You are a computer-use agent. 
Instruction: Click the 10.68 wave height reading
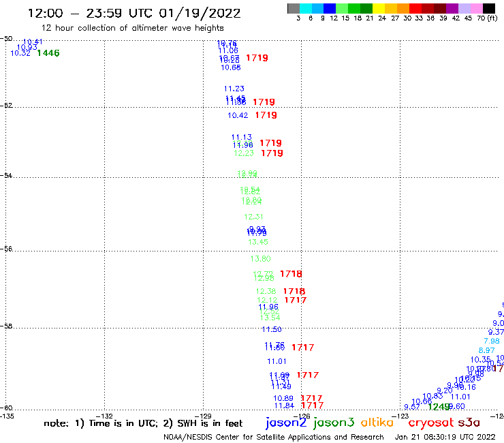tap(231, 67)
